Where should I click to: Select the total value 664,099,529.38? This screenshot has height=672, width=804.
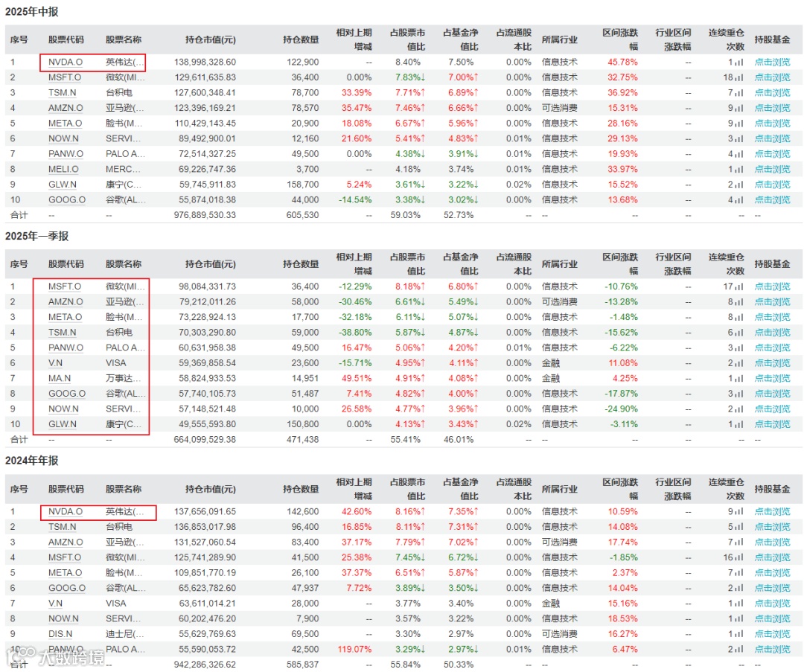click(x=205, y=440)
